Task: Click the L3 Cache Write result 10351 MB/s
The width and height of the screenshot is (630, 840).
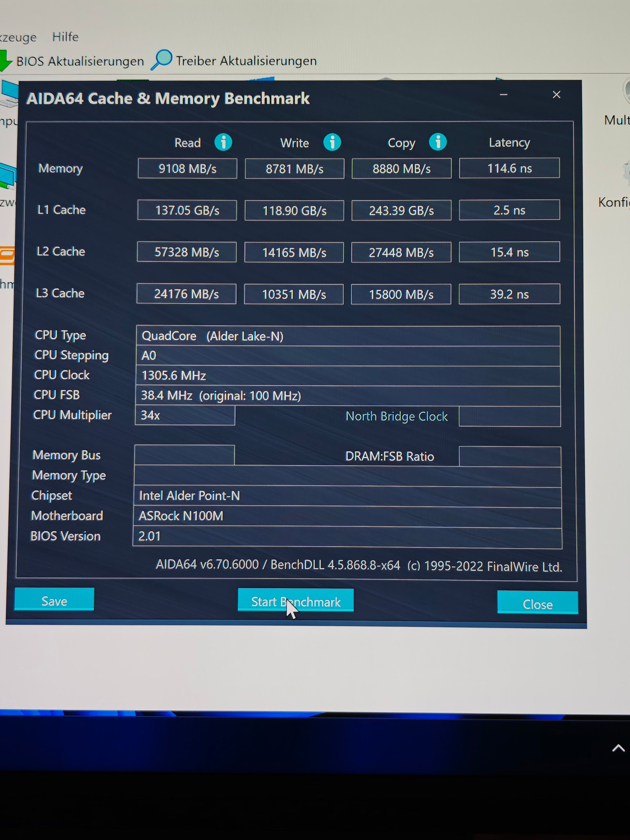Action: 293,294
